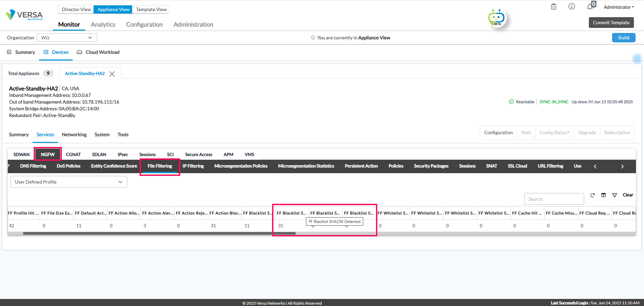Expand the Organization Wiz dropdown
The width and height of the screenshot is (644, 306).
click(67, 38)
